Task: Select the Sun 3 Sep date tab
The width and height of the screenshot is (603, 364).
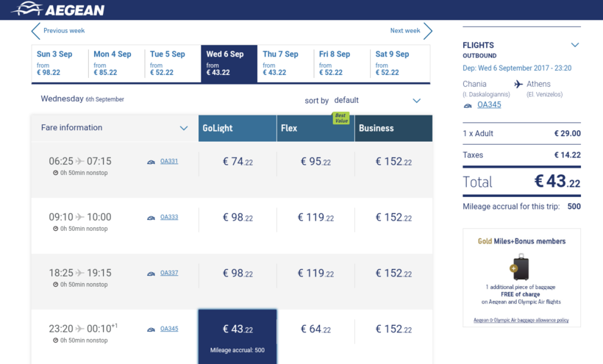Action: pyautogui.click(x=60, y=63)
